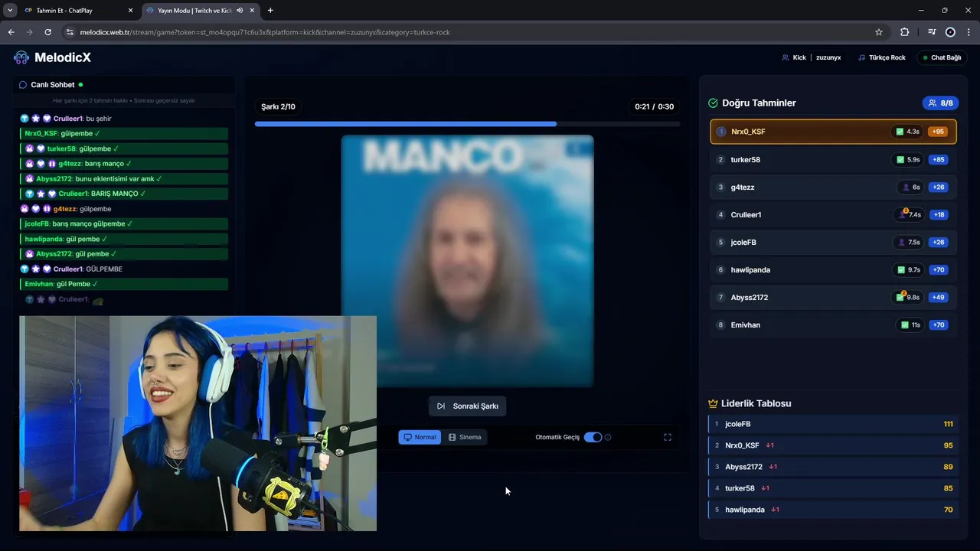The height and width of the screenshot is (551, 980).
Task: Open the Chrome profile avatar icon
Action: (950, 32)
